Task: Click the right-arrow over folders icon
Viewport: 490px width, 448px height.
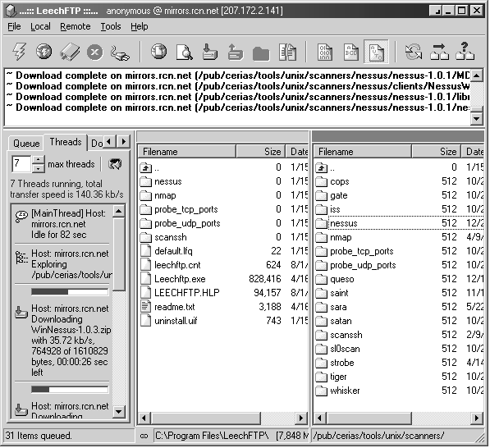Action: tap(439, 52)
